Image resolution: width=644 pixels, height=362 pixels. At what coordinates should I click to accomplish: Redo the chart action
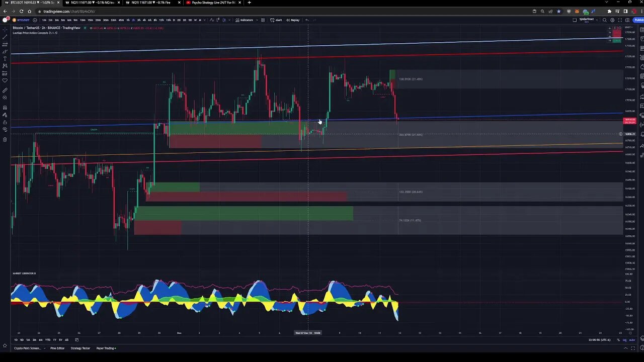click(314, 20)
